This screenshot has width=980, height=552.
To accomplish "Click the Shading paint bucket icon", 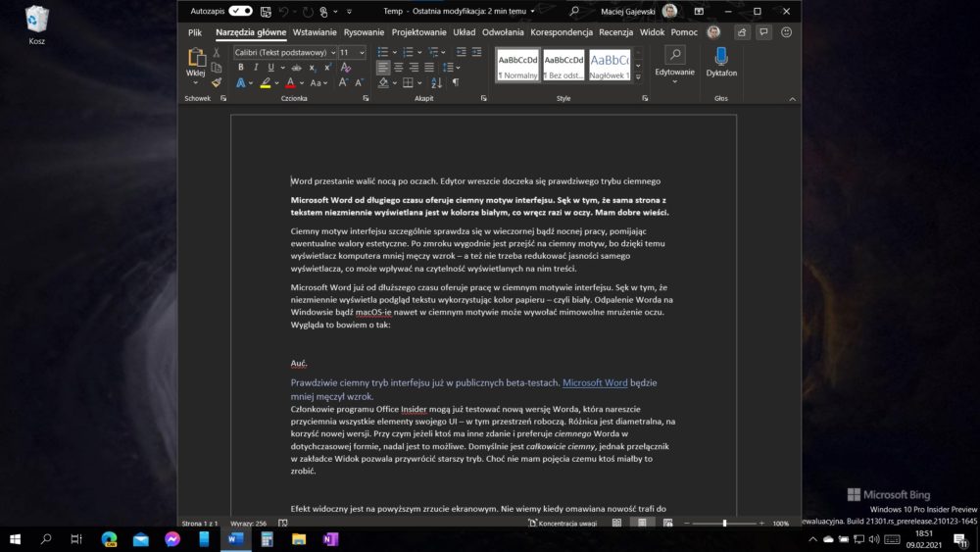I will pos(384,82).
